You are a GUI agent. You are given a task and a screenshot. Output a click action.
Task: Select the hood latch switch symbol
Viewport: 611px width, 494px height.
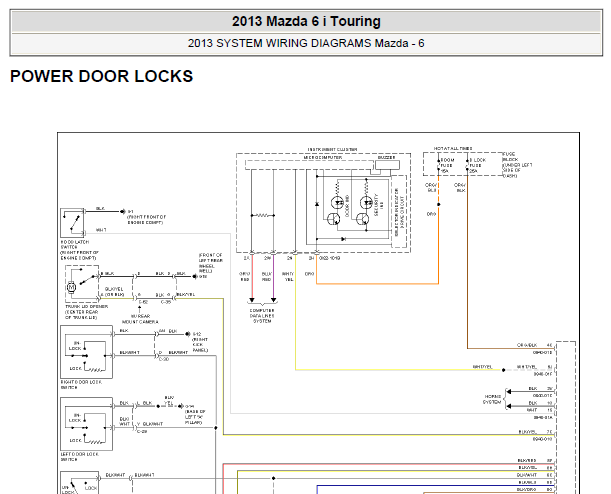72,222
